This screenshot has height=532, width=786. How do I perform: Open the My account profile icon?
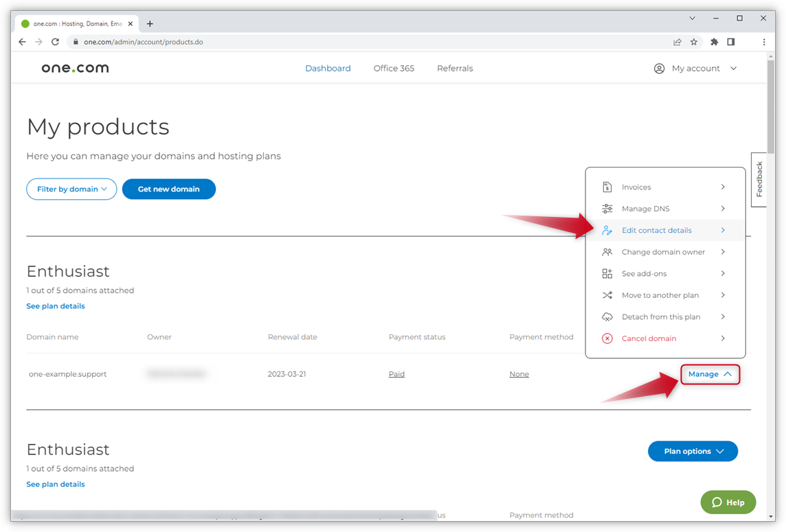[x=659, y=68]
